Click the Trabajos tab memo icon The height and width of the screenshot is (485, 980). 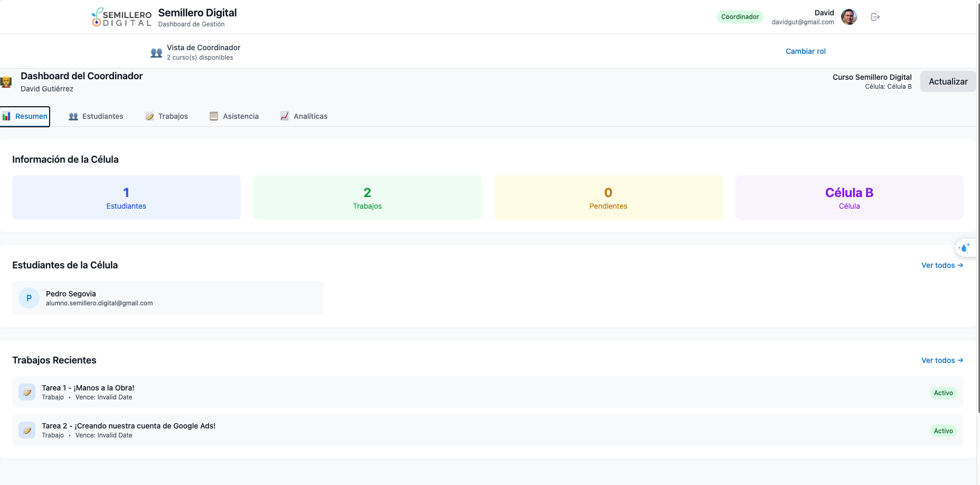pyautogui.click(x=150, y=116)
